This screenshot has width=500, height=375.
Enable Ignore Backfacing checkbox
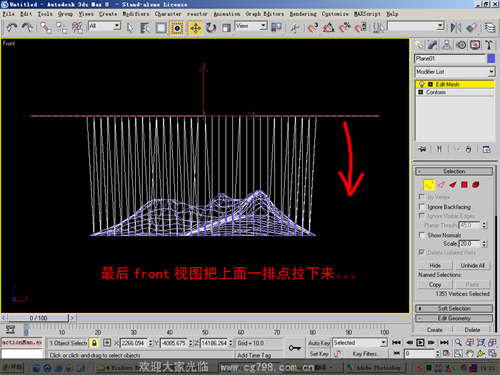click(x=422, y=207)
